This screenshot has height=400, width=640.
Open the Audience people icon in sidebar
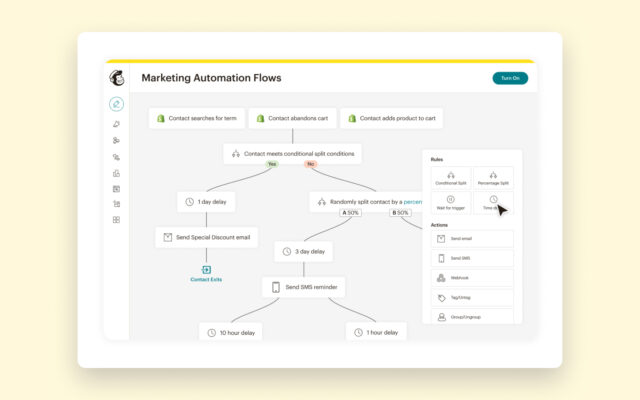click(x=116, y=140)
